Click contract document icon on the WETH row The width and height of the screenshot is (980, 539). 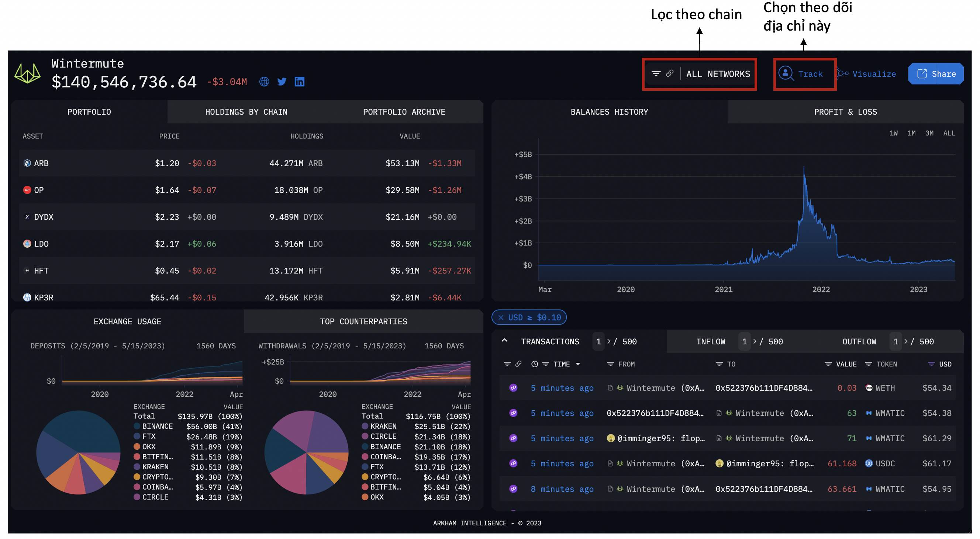pyautogui.click(x=610, y=388)
